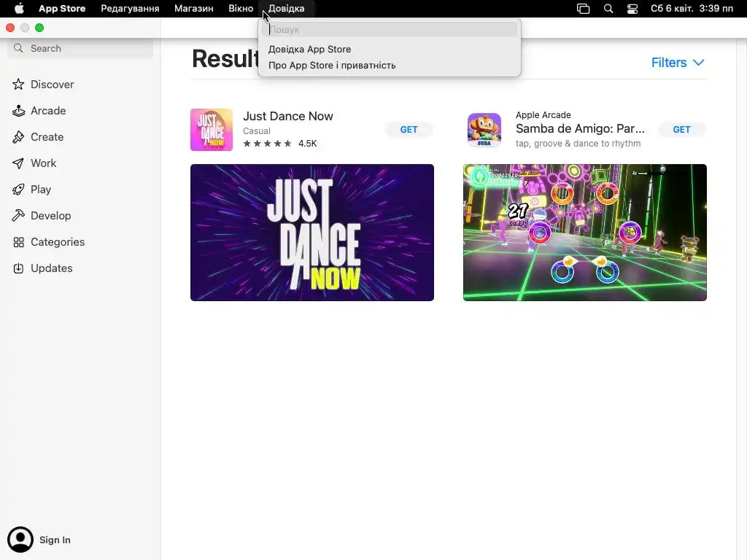Click the sidebar search magnifier icon
747x560 pixels.
18,48
